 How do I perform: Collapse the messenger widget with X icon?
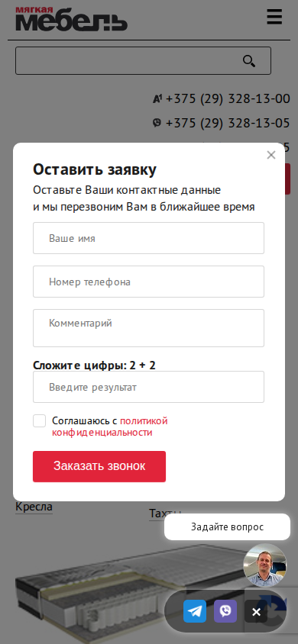point(256,611)
